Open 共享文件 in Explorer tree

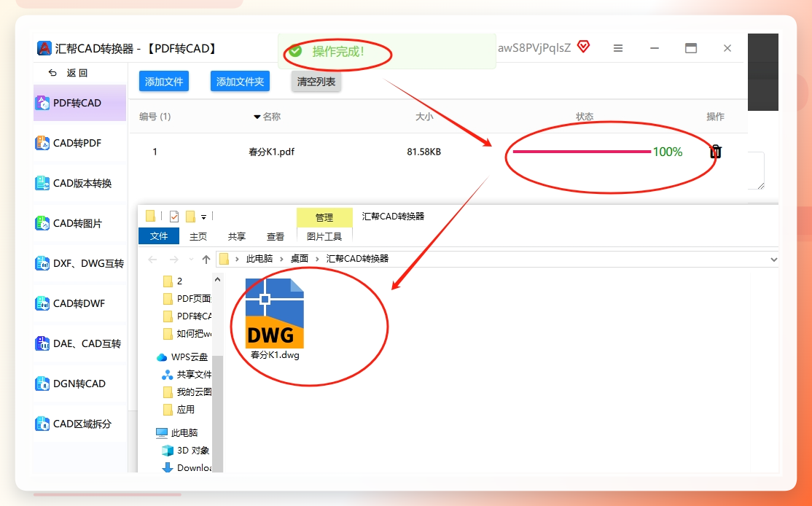point(187,375)
